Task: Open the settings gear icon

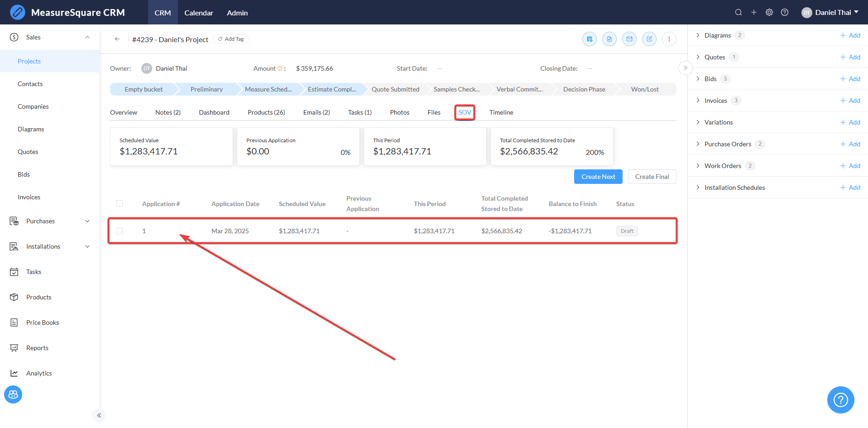Action: tap(769, 12)
